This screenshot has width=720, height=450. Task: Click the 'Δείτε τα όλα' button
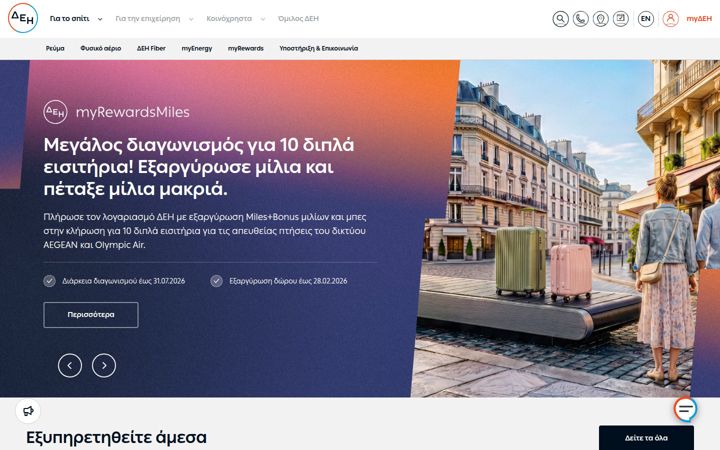pyautogui.click(x=646, y=438)
